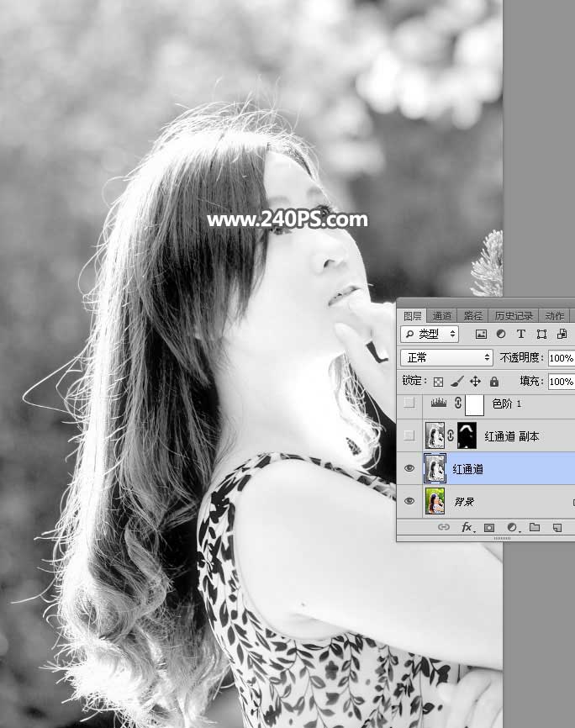Screen dimensions: 575x728
Task: Show the 红通道 副本 layer
Action: coord(409,436)
